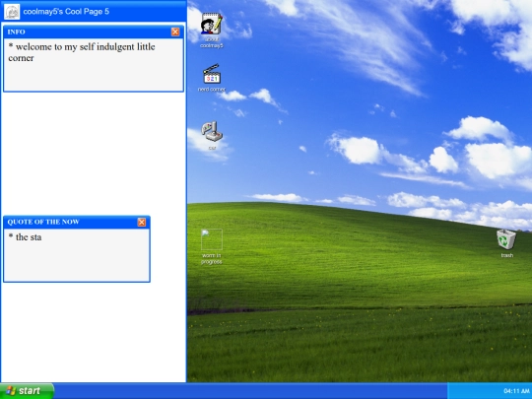Click the coolmay5's Cool Page 5 title icon
The image size is (532, 399).
click(x=12, y=12)
